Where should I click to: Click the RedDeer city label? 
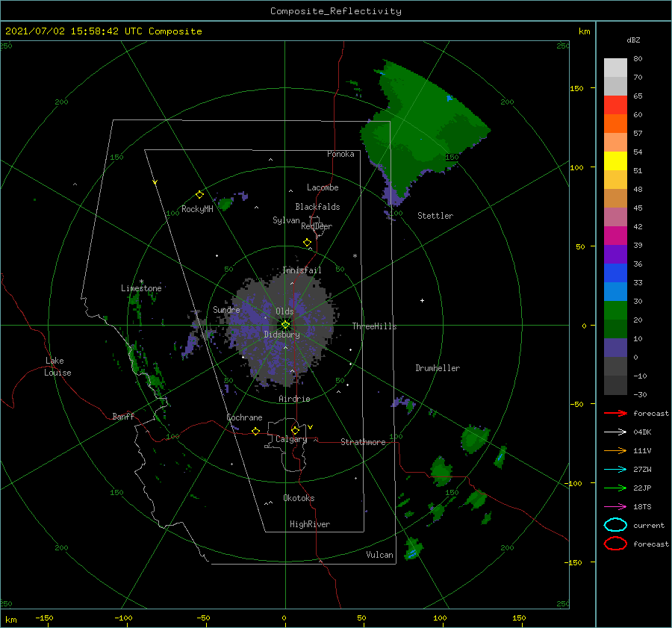point(317,226)
